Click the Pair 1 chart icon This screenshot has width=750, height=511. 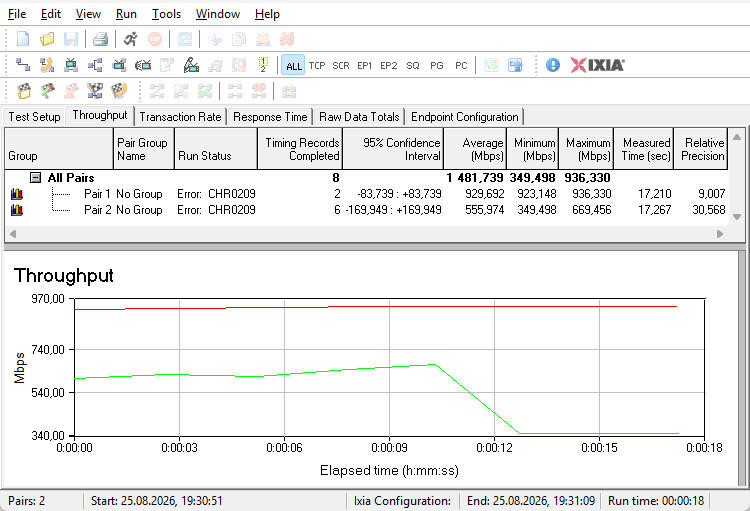(17, 194)
